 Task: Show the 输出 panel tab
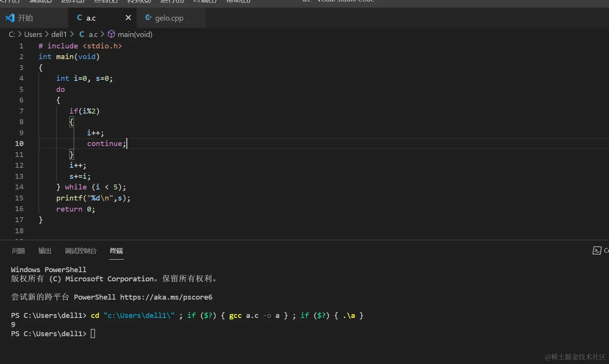click(45, 251)
